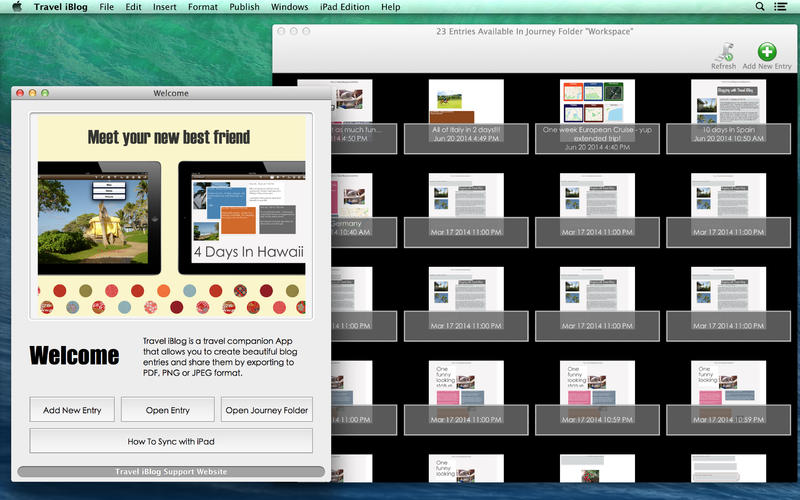Open the Edit menu
This screenshot has height=500, width=800.
(133, 7)
